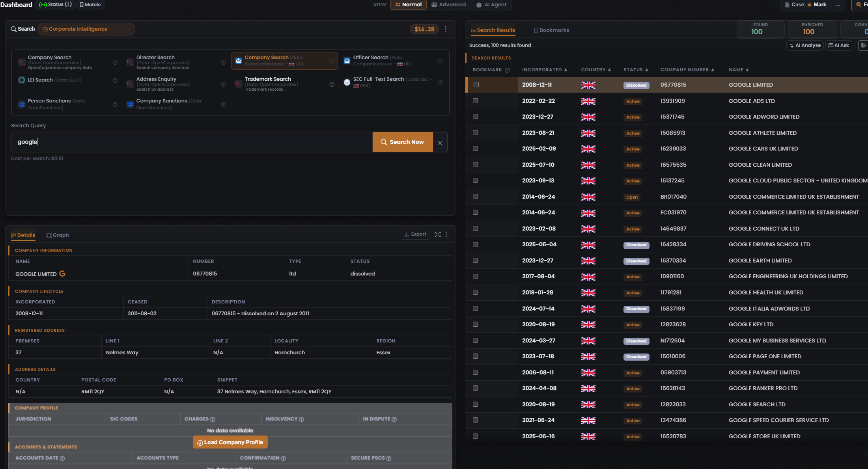Open GOOGLE SEARCH LTD result row

click(666, 404)
